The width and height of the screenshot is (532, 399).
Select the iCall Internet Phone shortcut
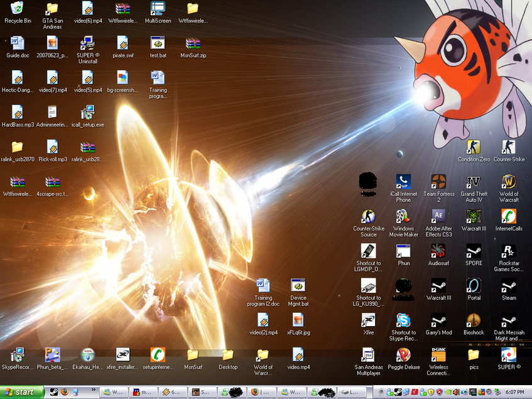[x=403, y=189]
